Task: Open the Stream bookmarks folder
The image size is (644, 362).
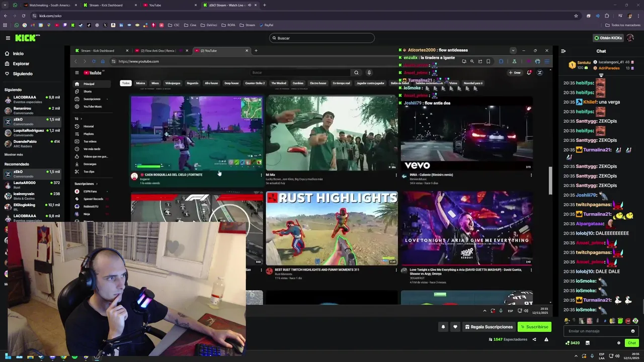Action: click(247, 25)
